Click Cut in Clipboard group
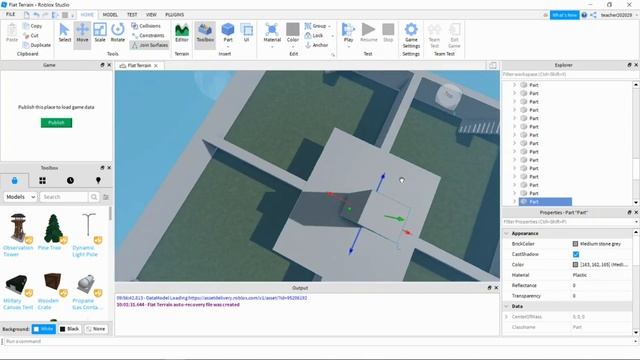 click(31, 36)
